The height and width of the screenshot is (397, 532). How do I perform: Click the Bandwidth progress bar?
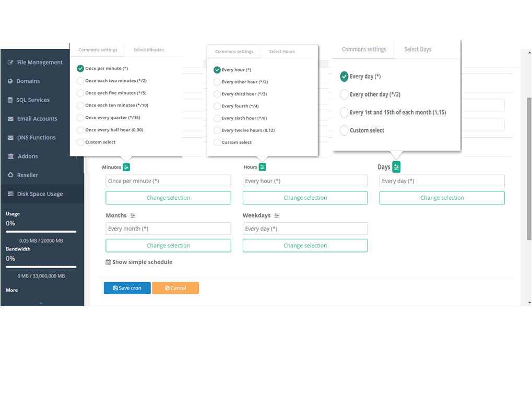point(41,267)
